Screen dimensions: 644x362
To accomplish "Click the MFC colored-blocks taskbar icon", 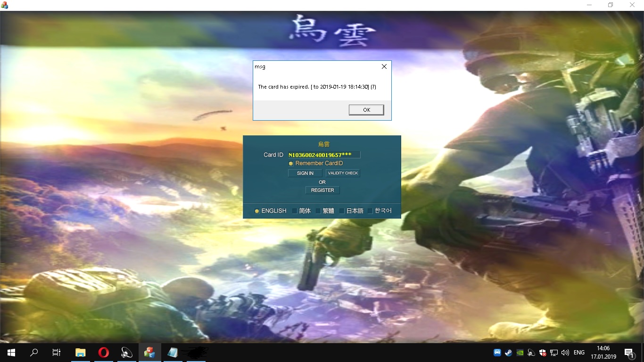I will [150, 353].
